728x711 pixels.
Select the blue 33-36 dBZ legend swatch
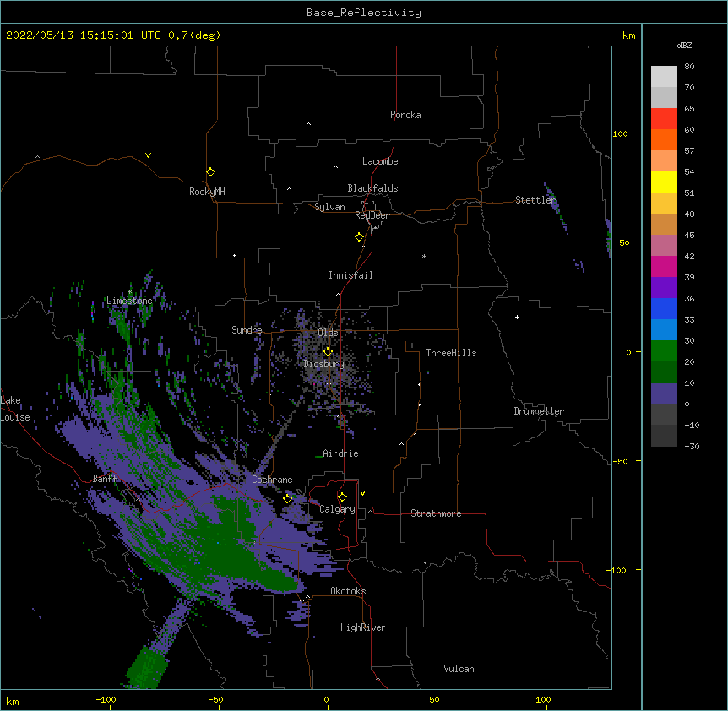(664, 308)
